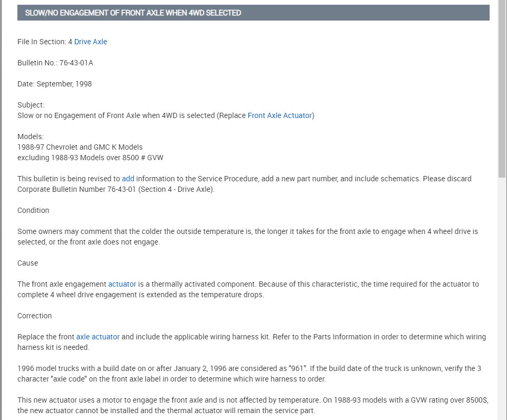The width and height of the screenshot is (507, 420).
Task: Click the 'Models:' label
Action: coord(31,136)
